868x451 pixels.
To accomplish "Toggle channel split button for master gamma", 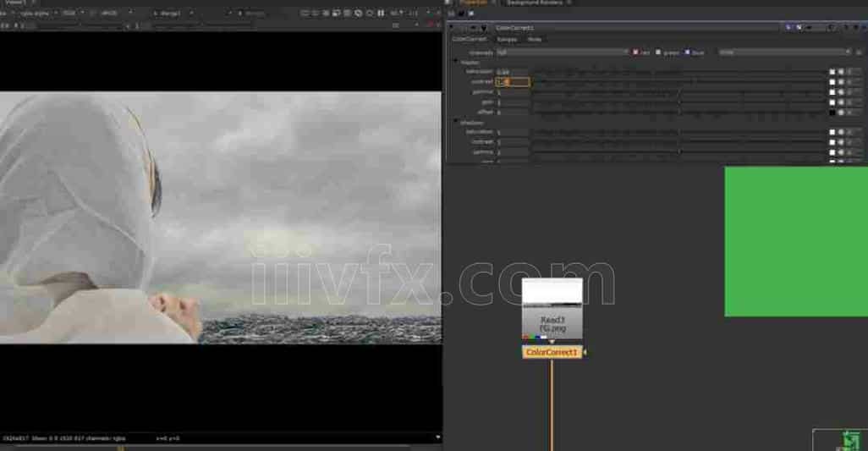I will tap(851, 92).
